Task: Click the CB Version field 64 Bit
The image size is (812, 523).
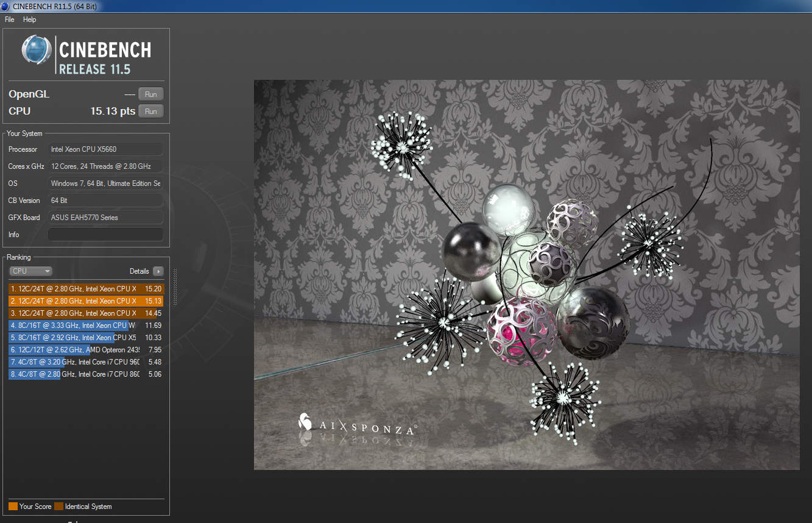Action: 105,201
